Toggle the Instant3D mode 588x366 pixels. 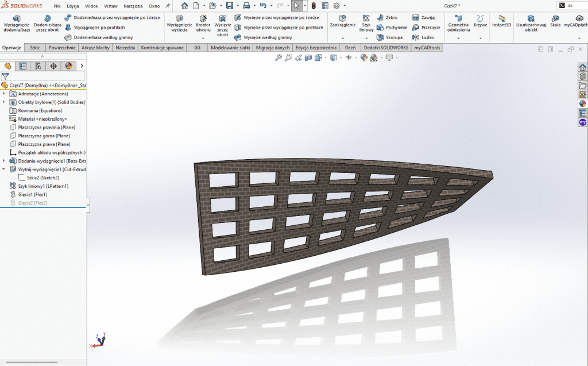[x=501, y=22]
